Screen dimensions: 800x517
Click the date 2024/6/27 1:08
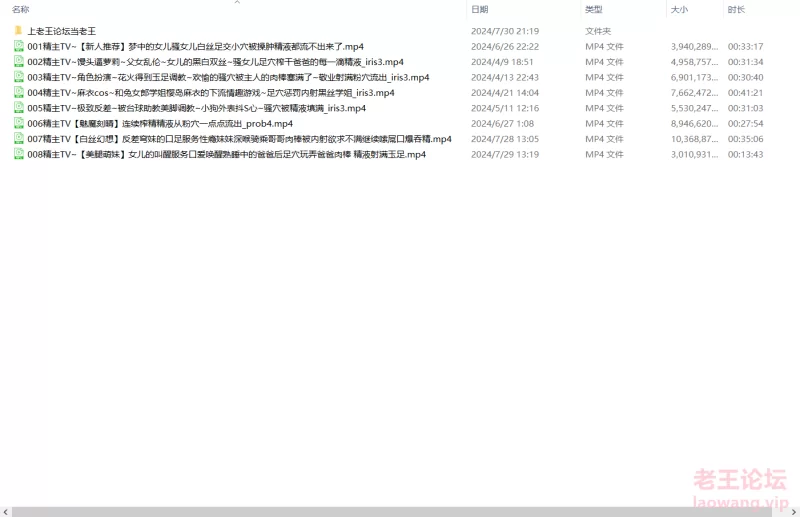point(503,124)
